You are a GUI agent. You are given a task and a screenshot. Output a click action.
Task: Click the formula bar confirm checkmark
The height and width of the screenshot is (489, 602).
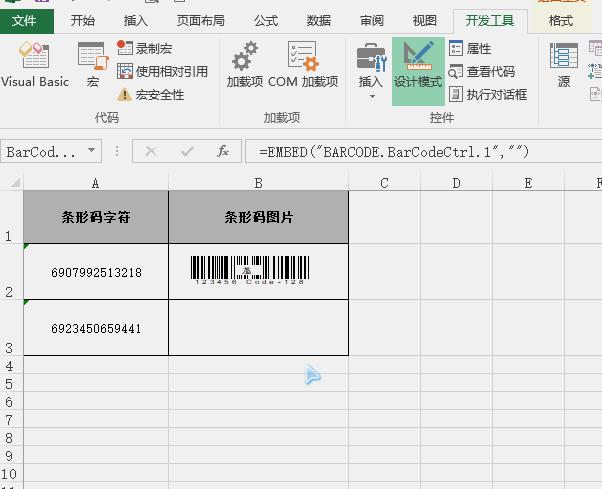tap(187, 152)
